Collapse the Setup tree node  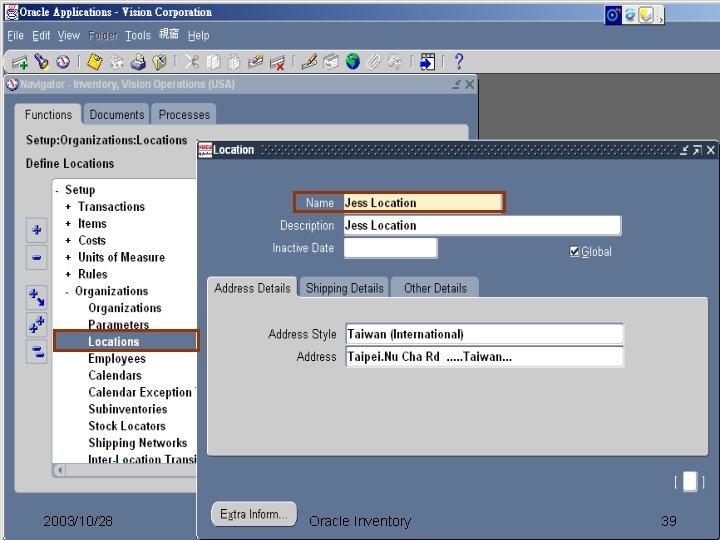[x=57, y=190]
